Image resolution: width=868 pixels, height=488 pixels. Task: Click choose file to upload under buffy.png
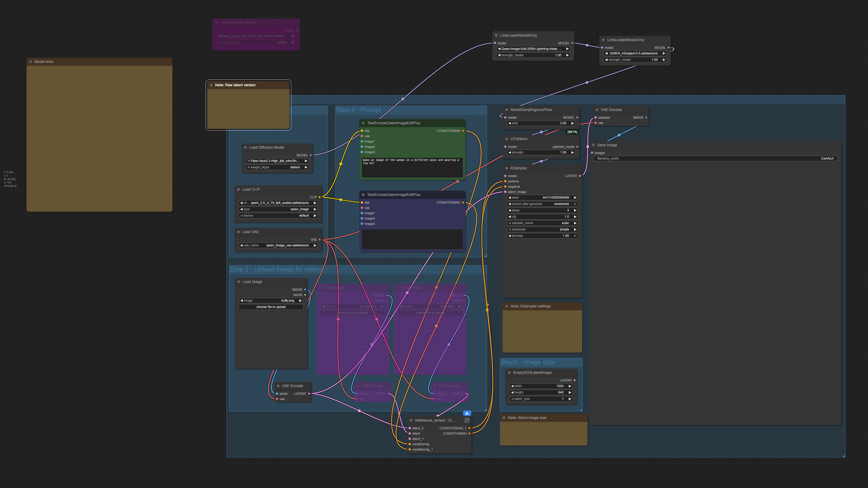(x=271, y=307)
